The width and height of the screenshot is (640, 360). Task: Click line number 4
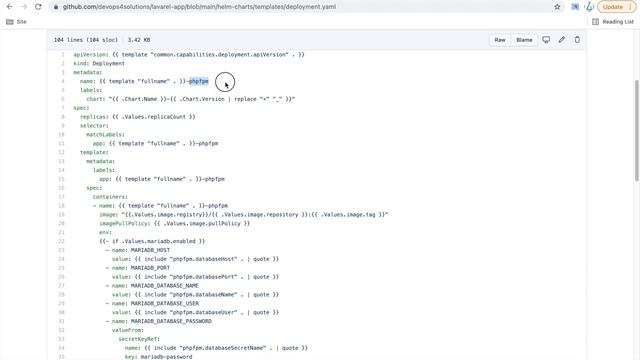(x=62, y=81)
